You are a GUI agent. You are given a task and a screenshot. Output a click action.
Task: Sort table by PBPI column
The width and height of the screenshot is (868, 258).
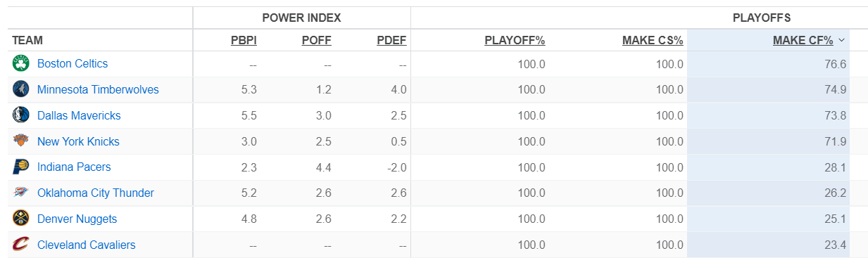(x=244, y=40)
